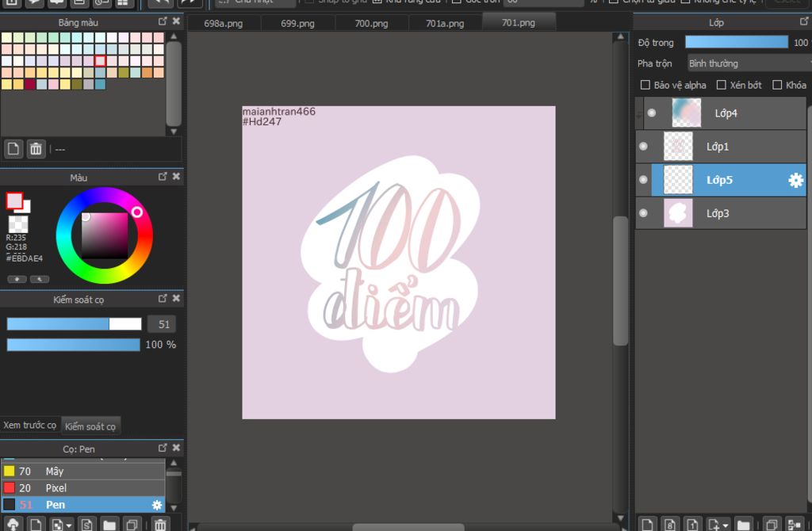Click palette scroll down arrow

(x=174, y=132)
